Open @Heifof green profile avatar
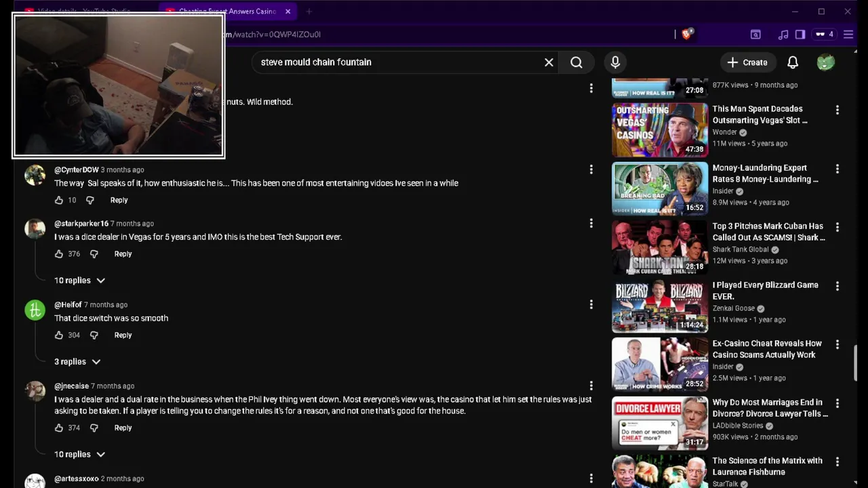The height and width of the screenshot is (488, 868). (x=35, y=310)
